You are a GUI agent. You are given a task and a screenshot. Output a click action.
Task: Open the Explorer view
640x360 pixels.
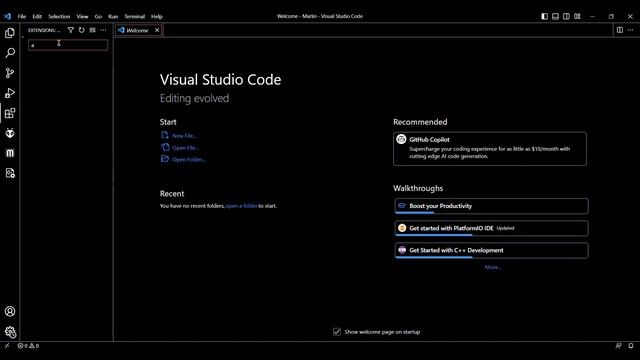pos(10,33)
